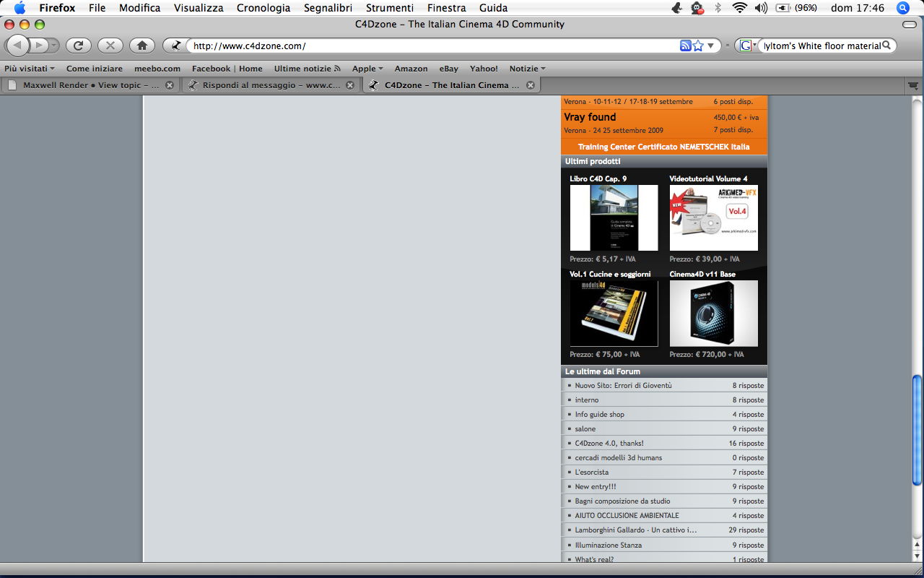Close the Rispondi al messaggio tab
Viewport: 924px width, 578px height.
coord(350,85)
